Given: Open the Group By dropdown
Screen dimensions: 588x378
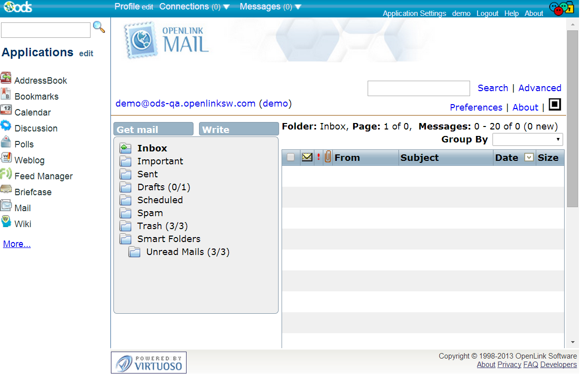Looking at the screenshot, I should click(528, 139).
